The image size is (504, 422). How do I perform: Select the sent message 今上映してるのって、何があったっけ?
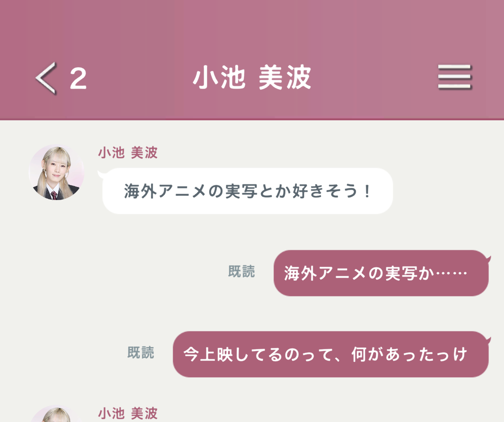(331, 354)
